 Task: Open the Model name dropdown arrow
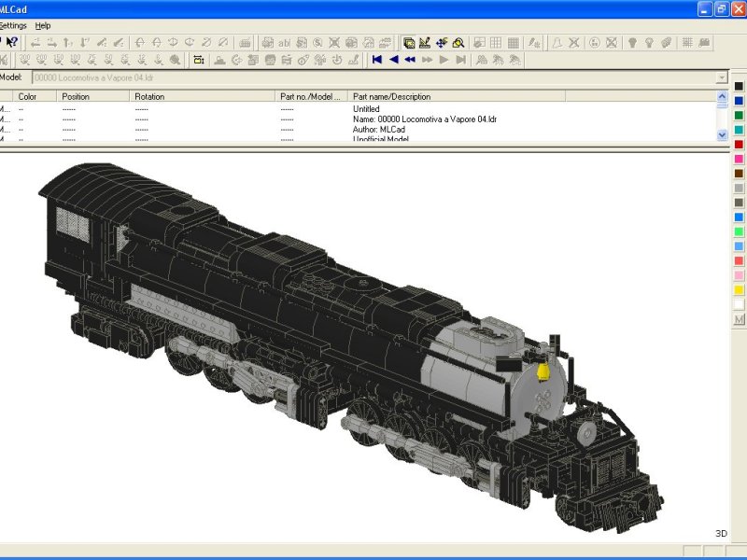722,77
